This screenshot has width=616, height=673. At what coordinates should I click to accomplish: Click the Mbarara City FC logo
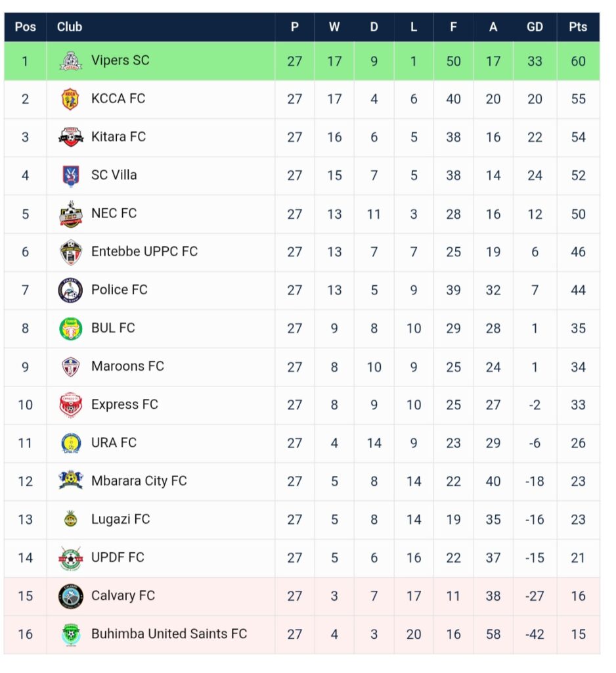pos(70,480)
